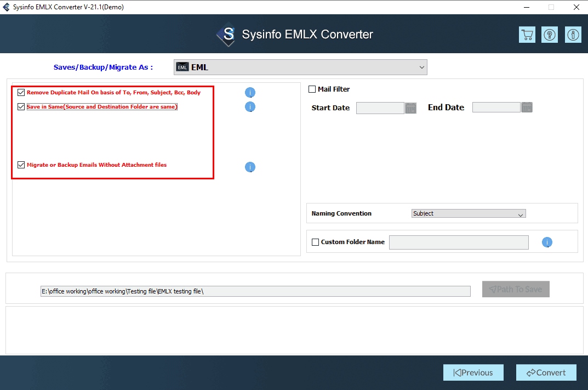This screenshot has height=390, width=588.
Task: Click the Saves/Backup/Migrate As label
Action: point(103,67)
